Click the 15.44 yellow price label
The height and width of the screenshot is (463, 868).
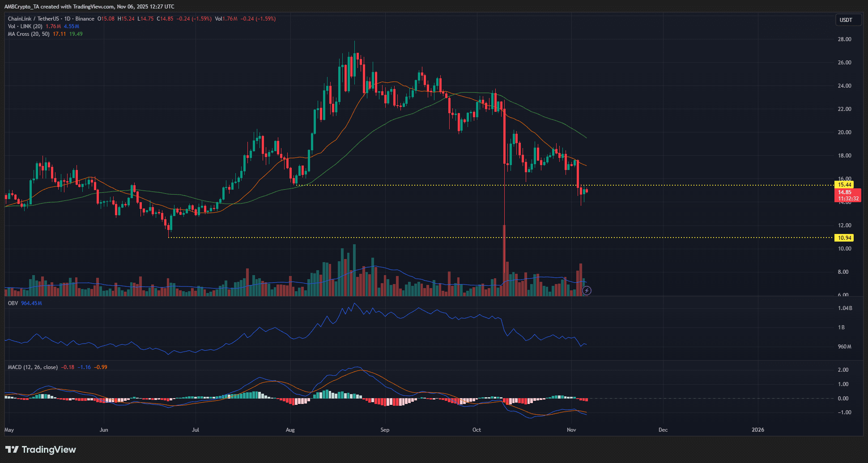(845, 184)
